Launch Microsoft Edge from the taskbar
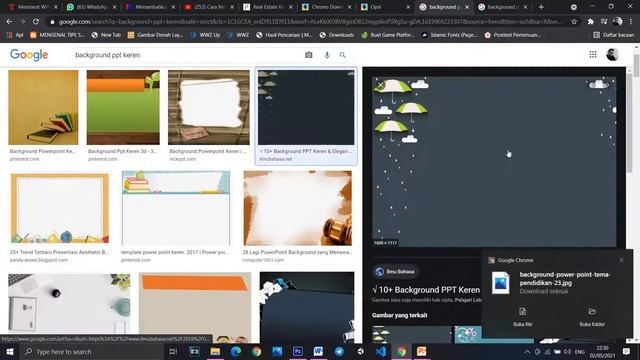 pos(236,351)
